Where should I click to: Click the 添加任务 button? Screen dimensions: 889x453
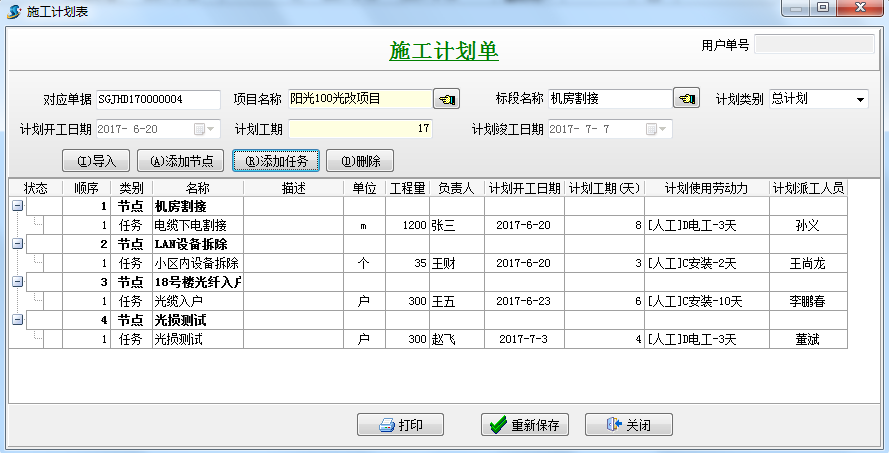[x=276, y=160]
